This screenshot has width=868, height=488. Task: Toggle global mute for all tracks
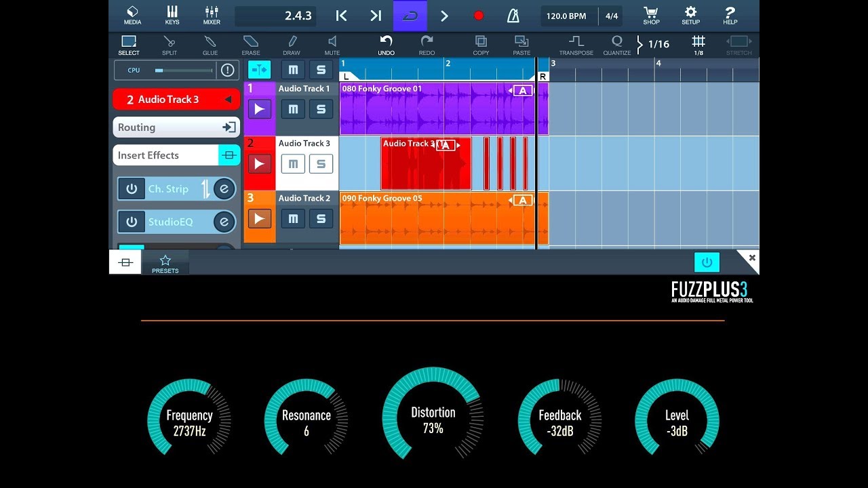point(293,70)
